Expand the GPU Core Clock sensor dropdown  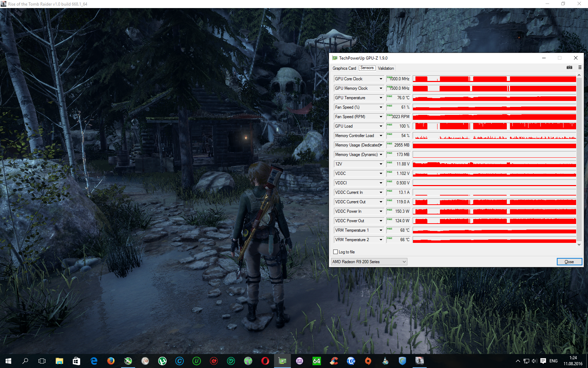(x=381, y=79)
